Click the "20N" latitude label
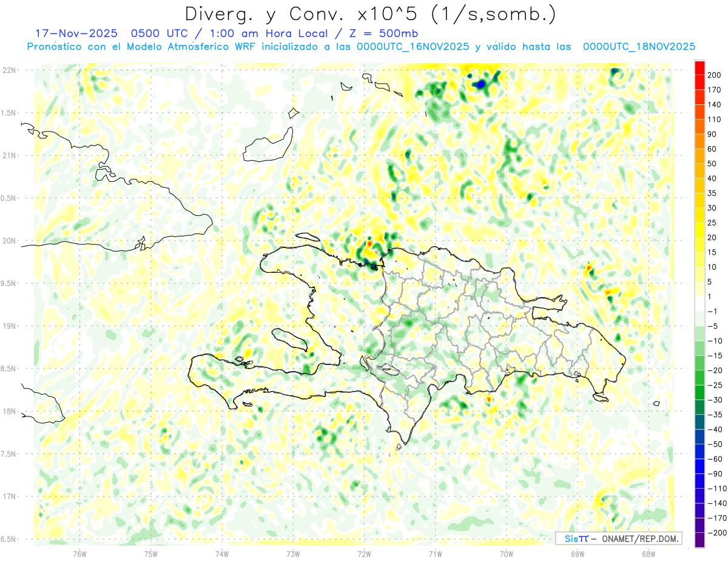The image size is (728, 562). 9,241
